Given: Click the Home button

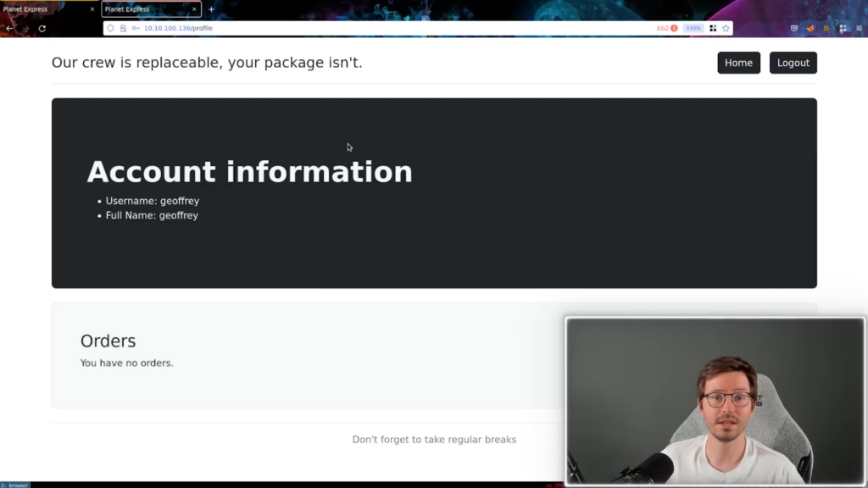Looking at the screenshot, I should (x=738, y=63).
